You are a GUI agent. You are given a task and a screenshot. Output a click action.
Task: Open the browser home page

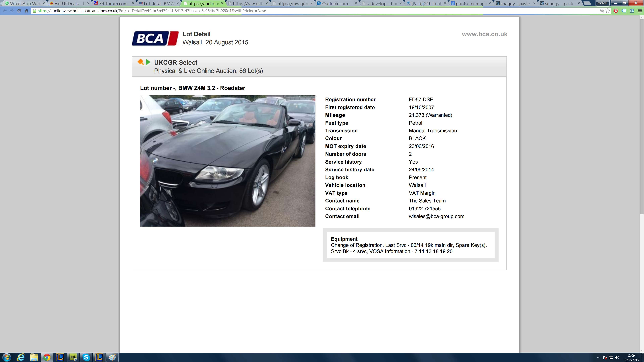point(26,11)
